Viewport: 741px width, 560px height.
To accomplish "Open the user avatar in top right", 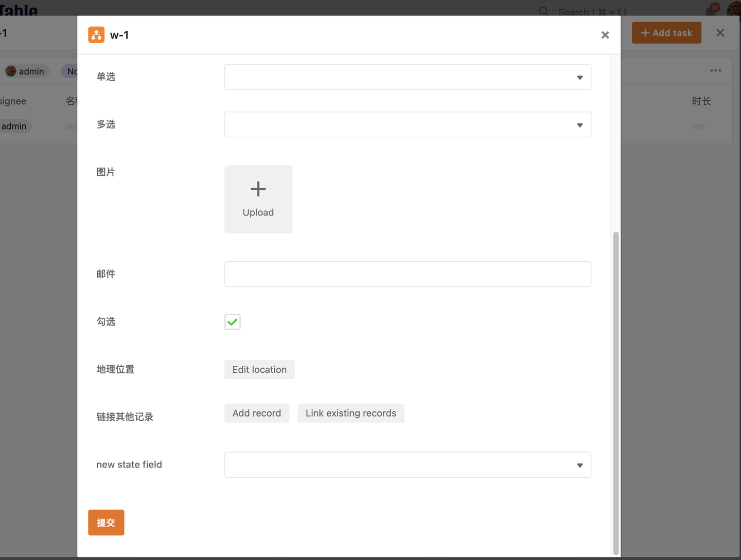I will [x=734, y=9].
